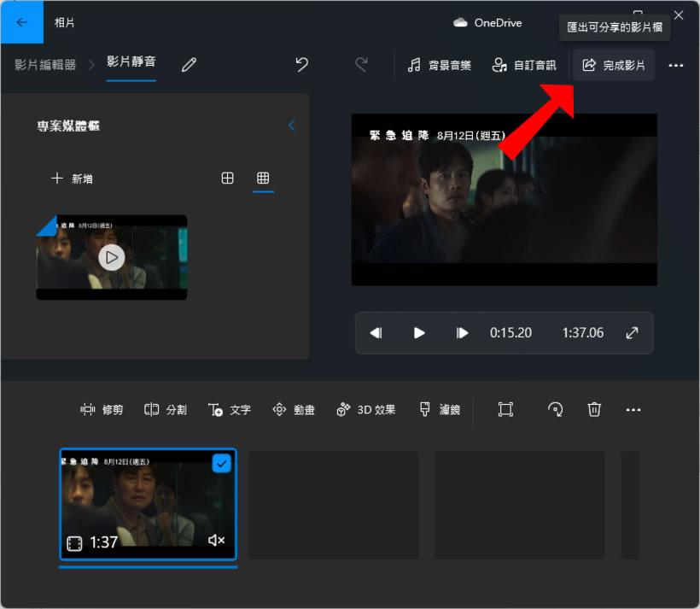Select the second empty storyboard slot
The height and width of the screenshot is (609, 700).
(520, 505)
